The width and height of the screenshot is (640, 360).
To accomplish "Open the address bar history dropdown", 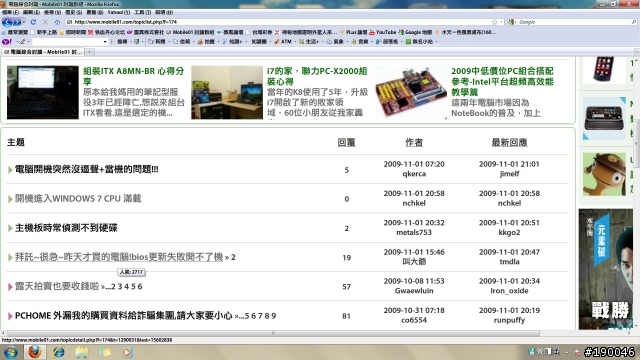I will click(502, 22).
